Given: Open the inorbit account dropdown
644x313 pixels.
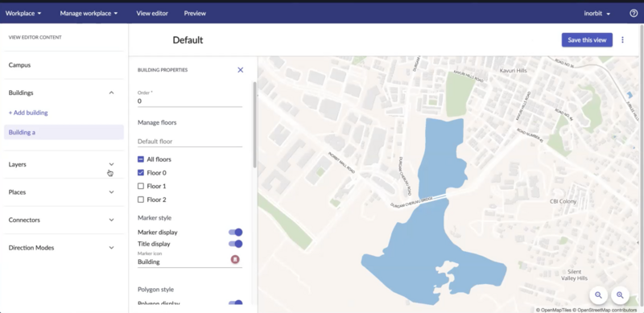Looking at the screenshot, I should 597,13.
